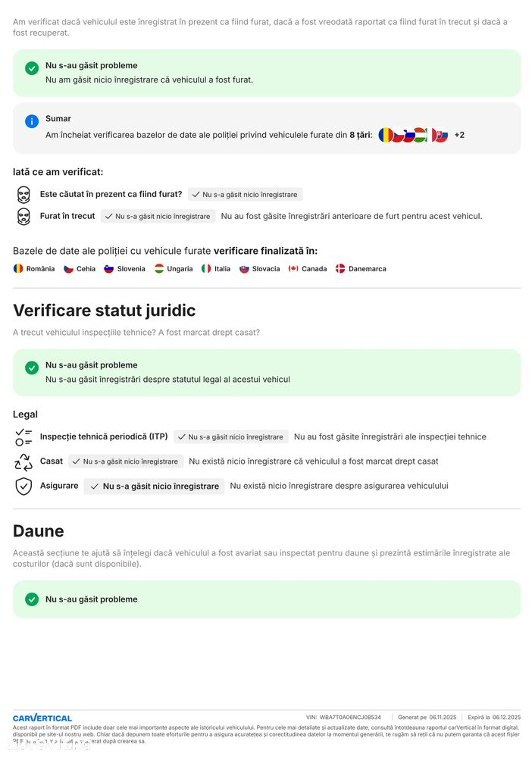532x757 pixels.
Task: Click the blue info icon next to Sumar
Action: click(x=32, y=121)
